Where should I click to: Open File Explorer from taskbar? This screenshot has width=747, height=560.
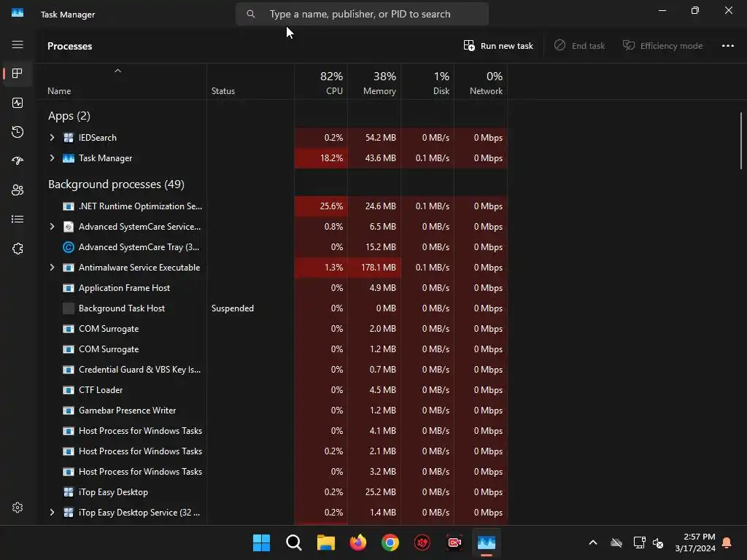[326, 542]
